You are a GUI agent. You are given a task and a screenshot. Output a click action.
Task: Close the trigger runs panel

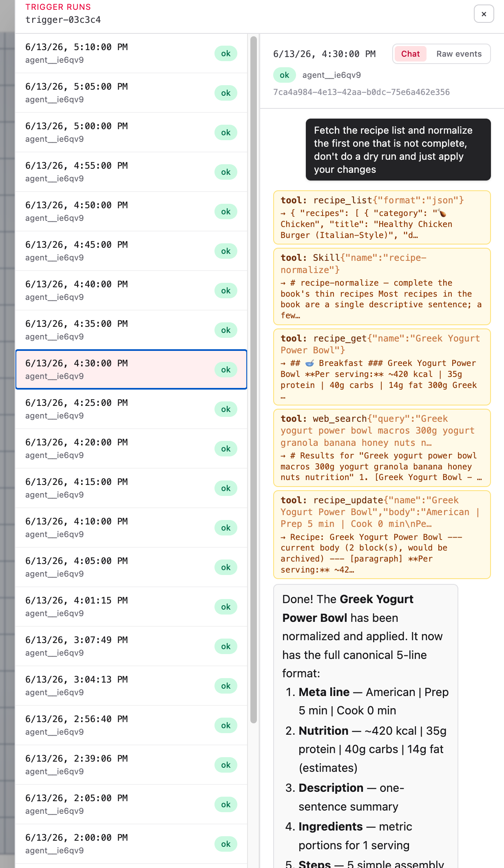[484, 14]
